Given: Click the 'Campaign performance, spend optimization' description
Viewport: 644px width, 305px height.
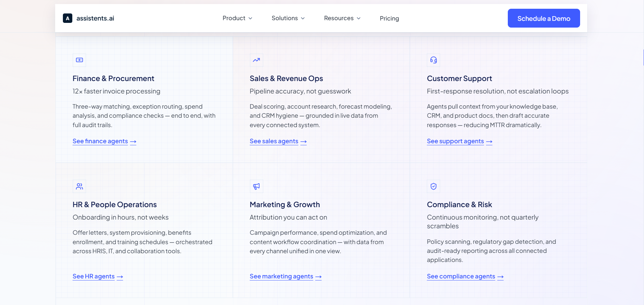Looking at the screenshot, I should point(318,242).
